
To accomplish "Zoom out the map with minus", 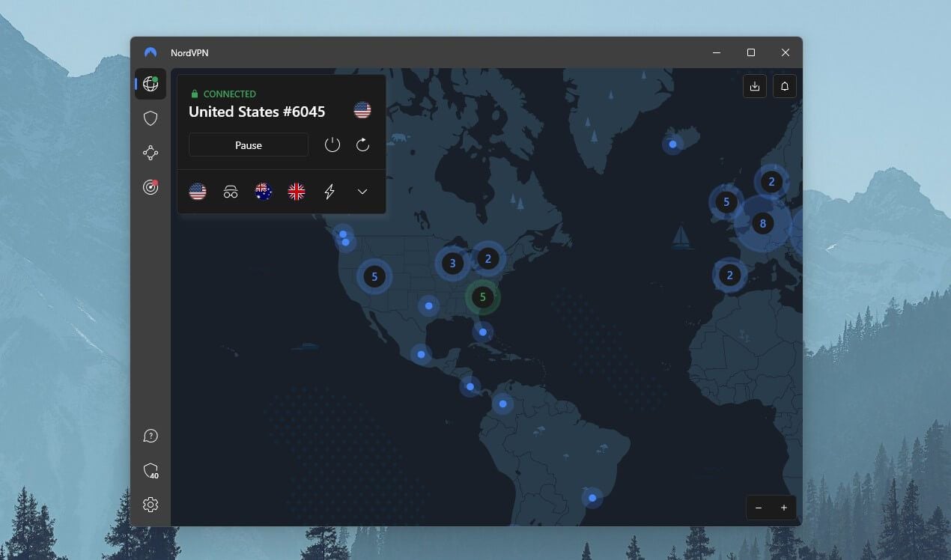I will tap(759, 508).
